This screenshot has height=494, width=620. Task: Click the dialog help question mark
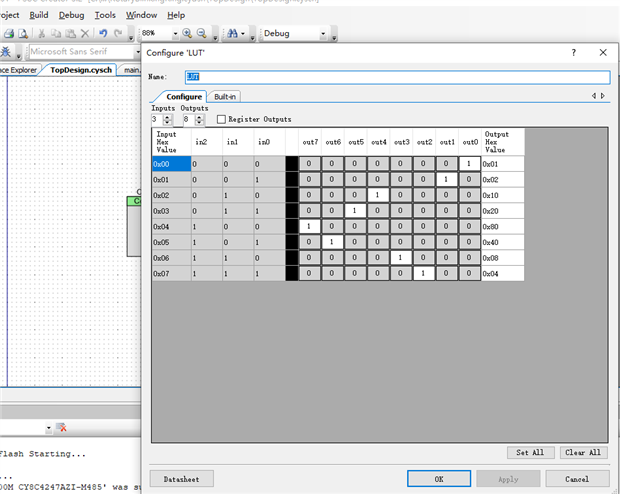tap(573, 52)
